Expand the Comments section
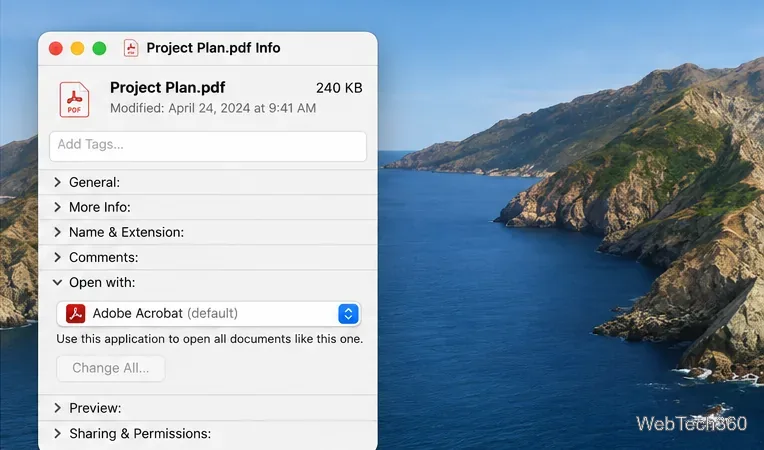Image resolution: width=764 pixels, height=450 pixels. tap(57, 257)
